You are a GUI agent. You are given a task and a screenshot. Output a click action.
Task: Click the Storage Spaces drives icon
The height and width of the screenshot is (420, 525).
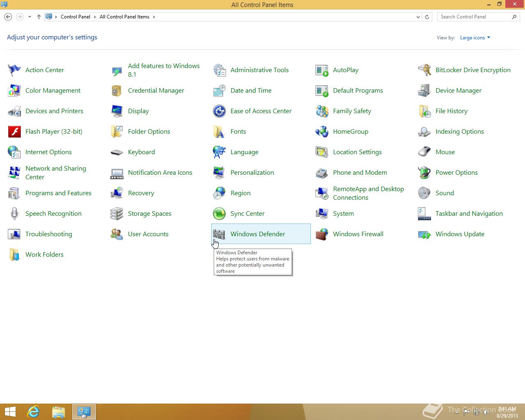117,214
